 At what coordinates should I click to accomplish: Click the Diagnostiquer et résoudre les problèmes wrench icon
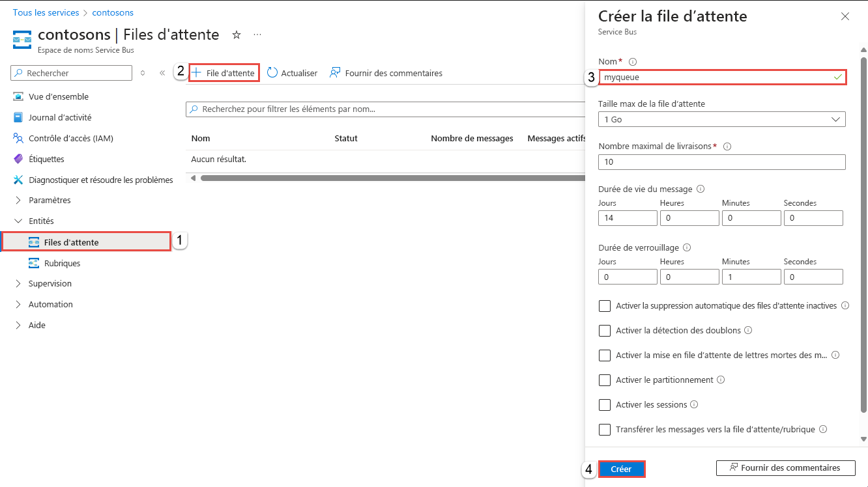[x=18, y=180]
